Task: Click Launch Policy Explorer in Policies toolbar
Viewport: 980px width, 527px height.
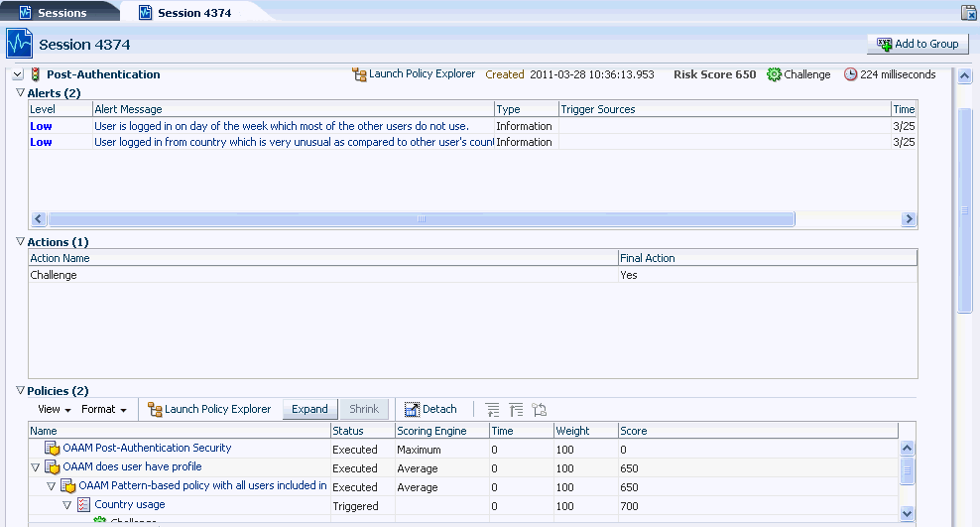Action: coord(209,410)
